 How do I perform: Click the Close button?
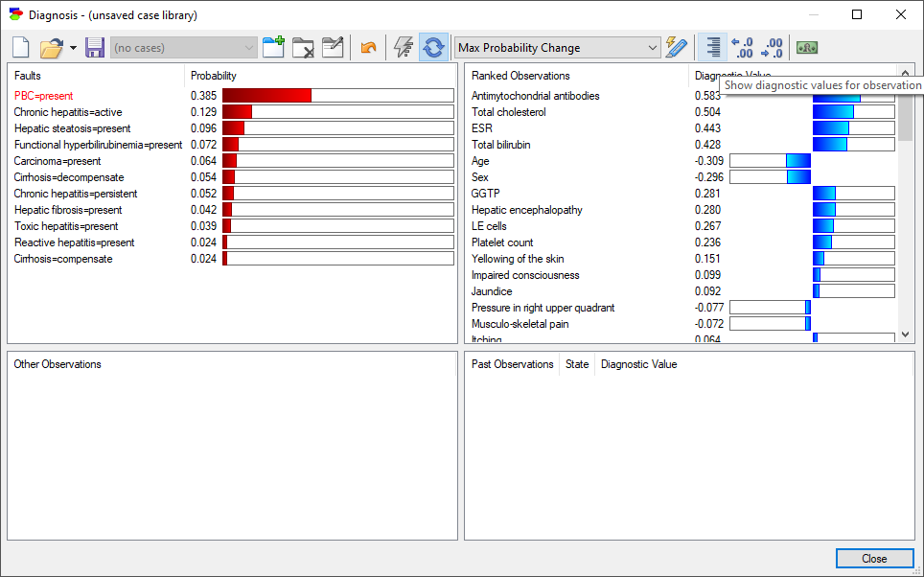(x=874, y=558)
